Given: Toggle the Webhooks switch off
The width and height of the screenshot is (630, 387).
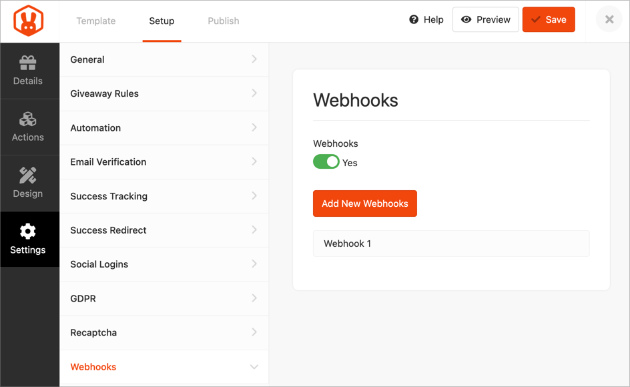Looking at the screenshot, I should pos(326,162).
